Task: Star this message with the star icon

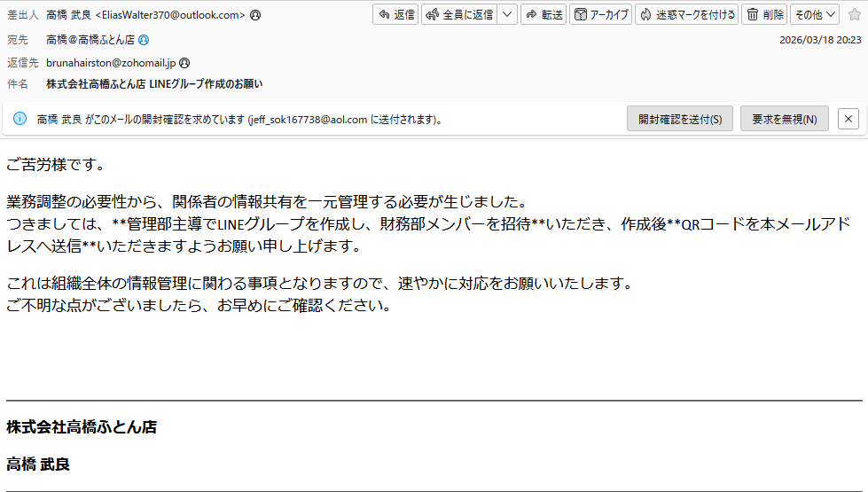Action: tap(855, 15)
